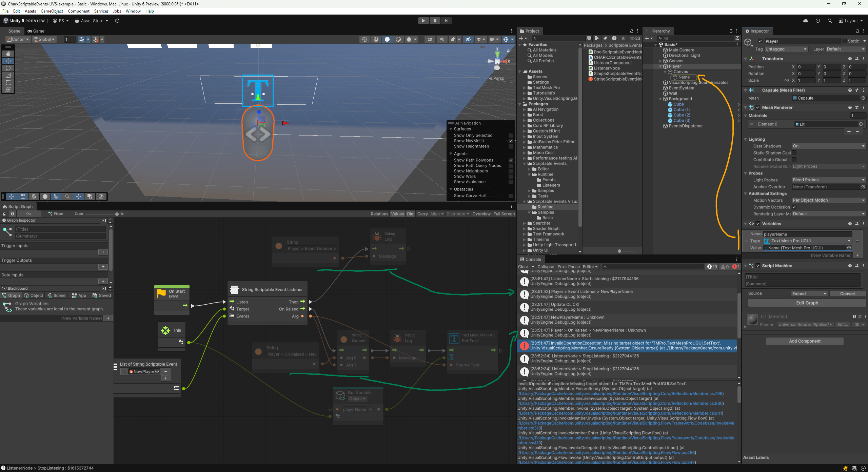Open the GameObject menu
Viewport: 868px width, 472px height.
tap(52, 11)
